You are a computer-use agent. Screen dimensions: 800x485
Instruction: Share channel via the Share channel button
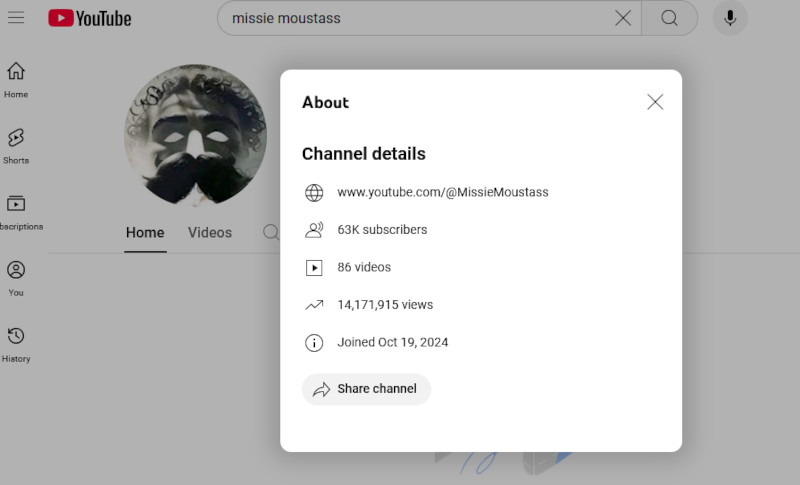click(366, 389)
